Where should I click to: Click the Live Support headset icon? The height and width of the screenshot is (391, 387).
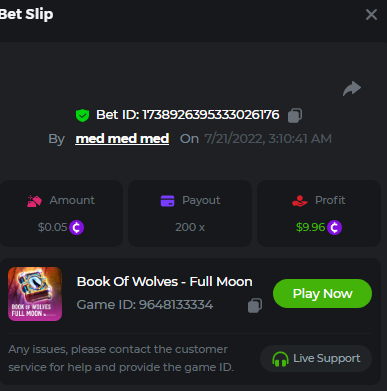[x=280, y=359]
